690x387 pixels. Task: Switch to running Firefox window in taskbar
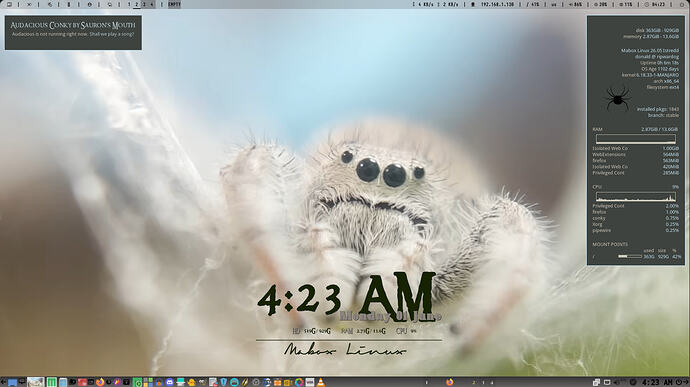click(x=449, y=382)
